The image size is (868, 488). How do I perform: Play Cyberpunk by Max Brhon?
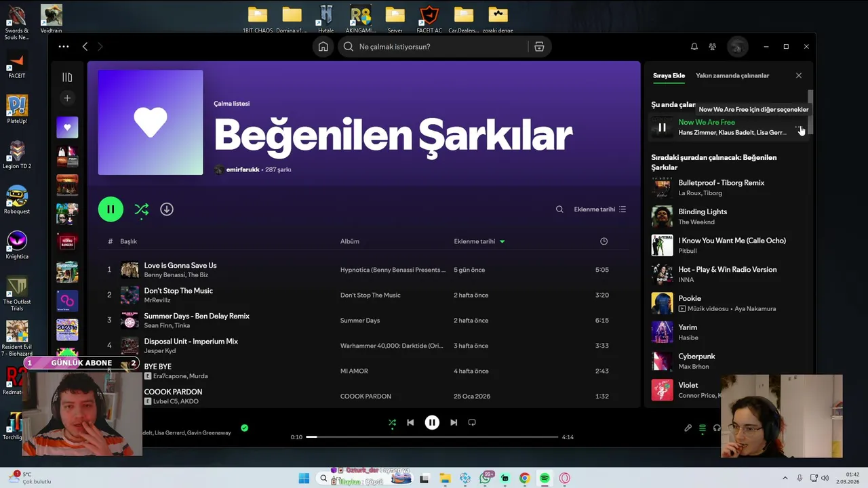pos(729,361)
